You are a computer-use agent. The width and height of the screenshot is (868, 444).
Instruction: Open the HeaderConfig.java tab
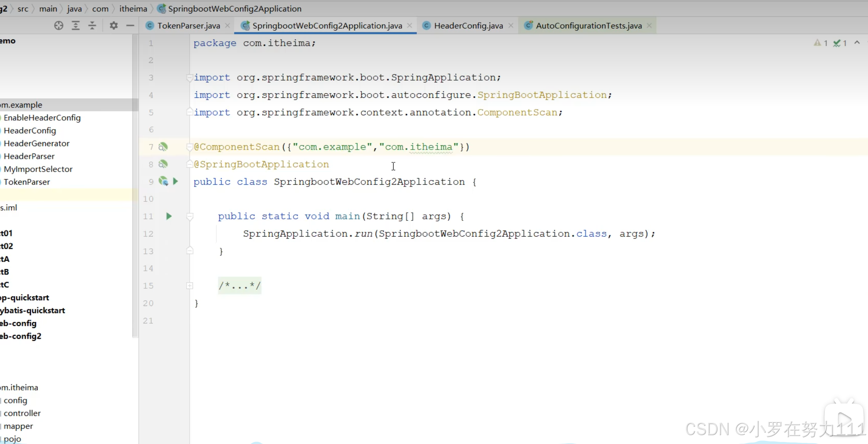[x=468, y=26]
